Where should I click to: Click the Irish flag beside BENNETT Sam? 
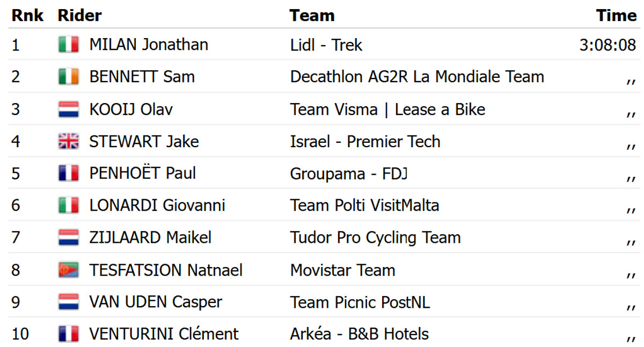(x=69, y=77)
